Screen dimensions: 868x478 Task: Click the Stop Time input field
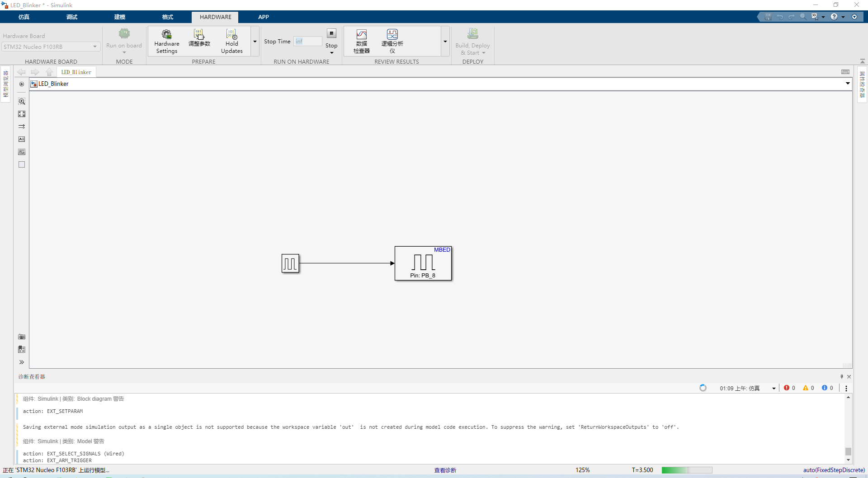pos(307,41)
